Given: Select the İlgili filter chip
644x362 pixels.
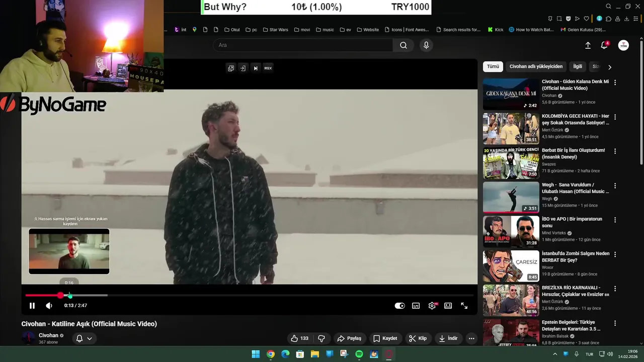Looking at the screenshot, I should tap(578, 66).
